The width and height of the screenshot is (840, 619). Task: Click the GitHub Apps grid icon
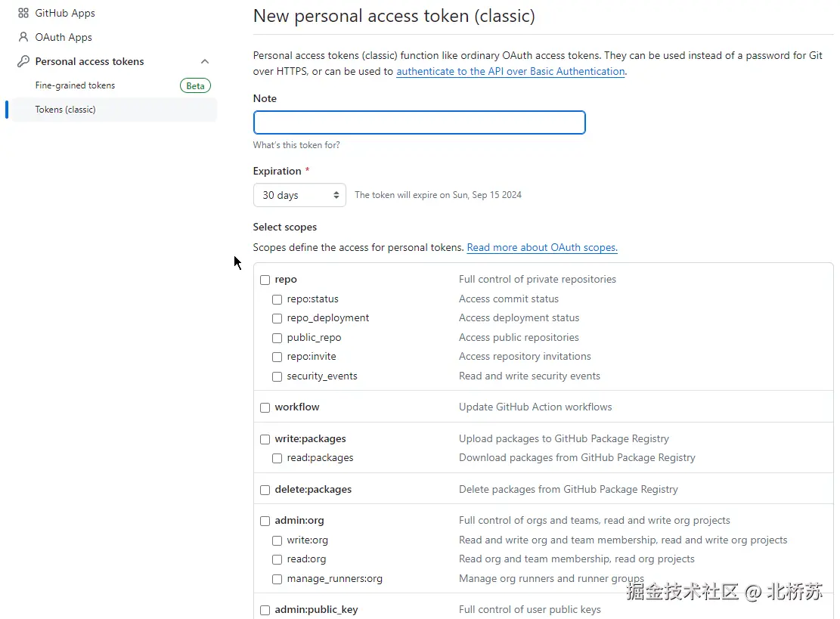coord(23,13)
